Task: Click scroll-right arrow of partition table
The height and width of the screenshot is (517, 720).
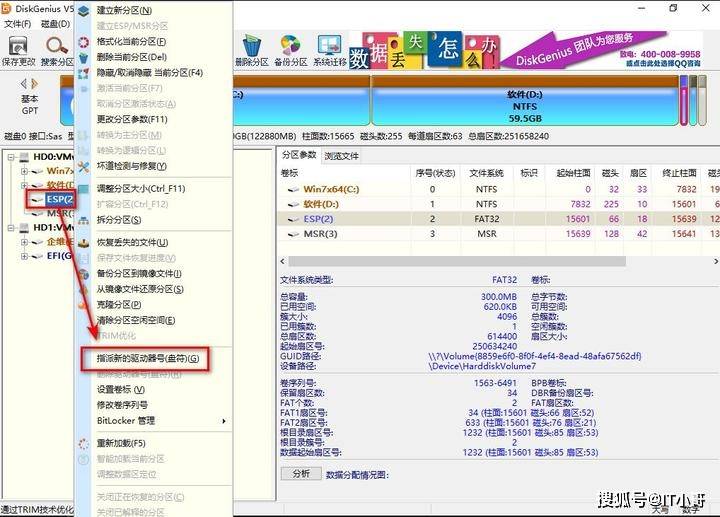Action: coord(715,261)
